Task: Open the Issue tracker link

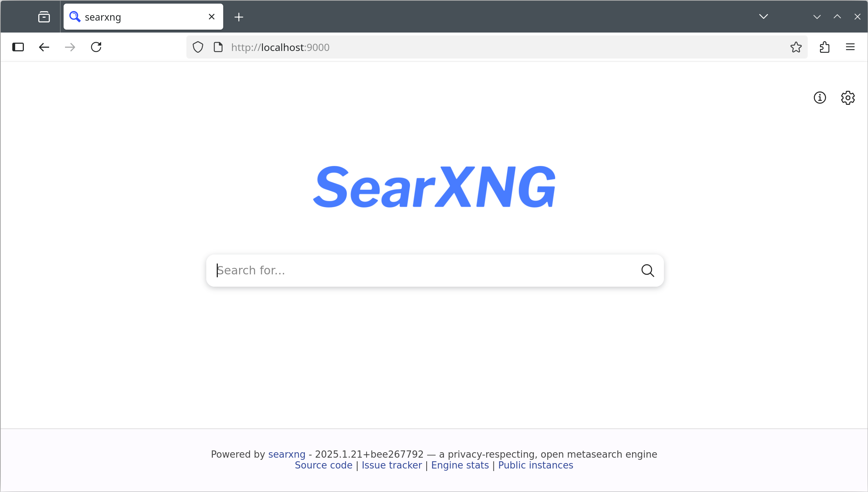Action: 392,465
